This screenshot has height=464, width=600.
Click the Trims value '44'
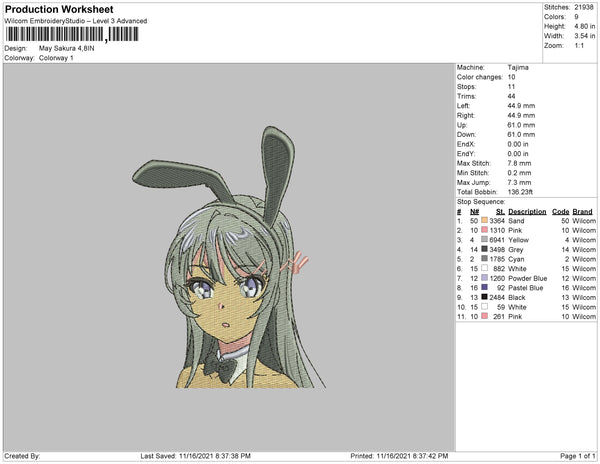coord(512,96)
